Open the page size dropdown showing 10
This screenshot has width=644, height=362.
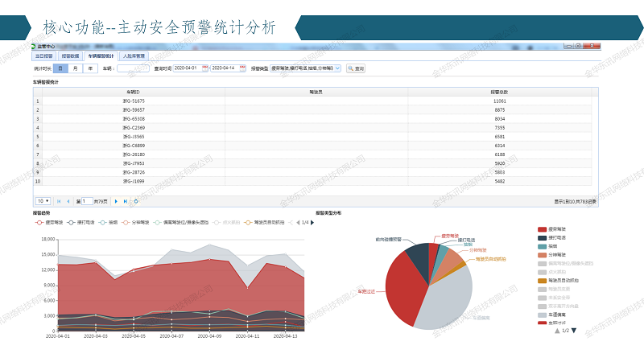[x=43, y=200]
